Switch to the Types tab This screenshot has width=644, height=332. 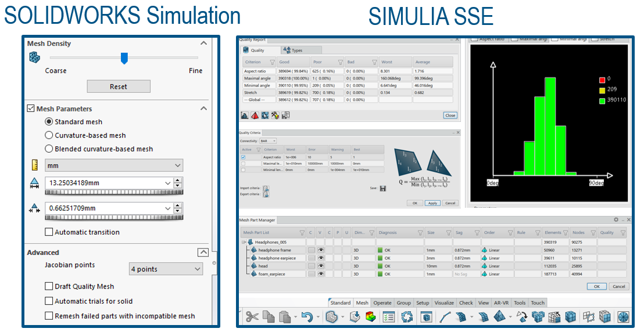tap(296, 50)
